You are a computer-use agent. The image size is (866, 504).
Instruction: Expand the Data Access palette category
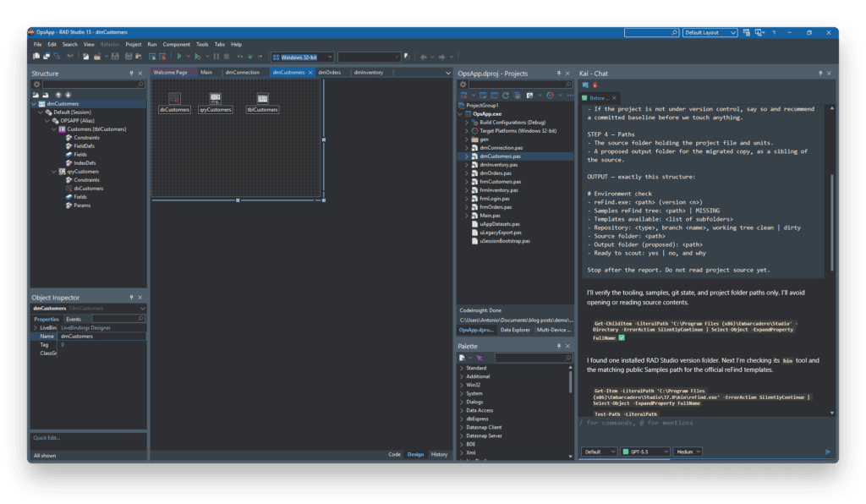pos(462,411)
